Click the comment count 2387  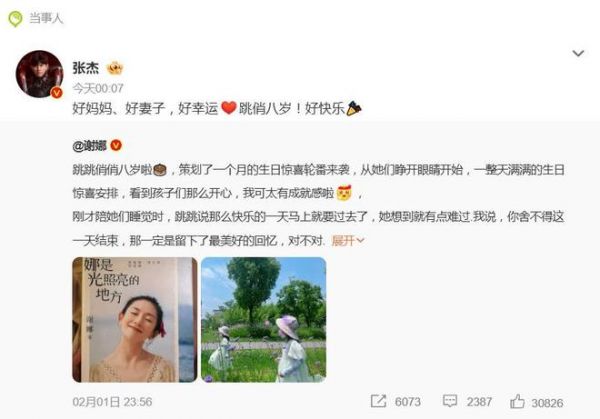coord(479,402)
